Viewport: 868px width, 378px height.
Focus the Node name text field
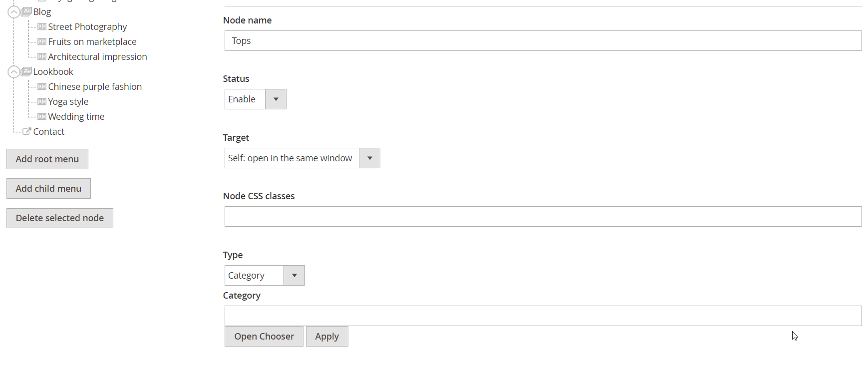(x=543, y=40)
